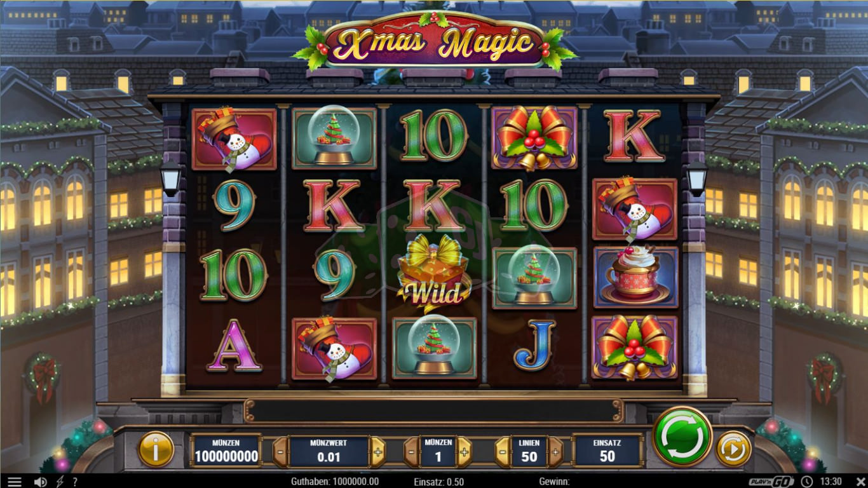
Task: Start autoplay with the gold play button
Action: [x=733, y=449]
